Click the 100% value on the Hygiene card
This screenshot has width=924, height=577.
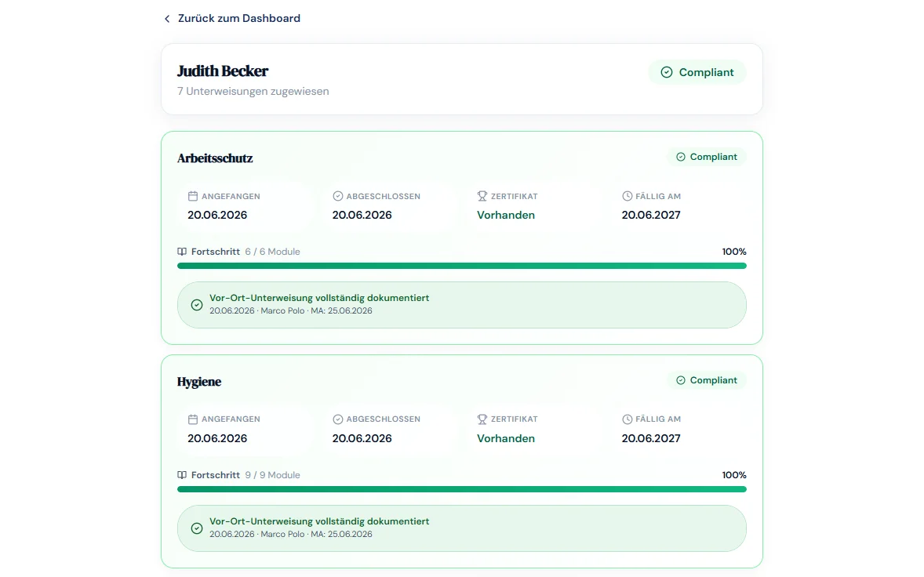(734, 475)
